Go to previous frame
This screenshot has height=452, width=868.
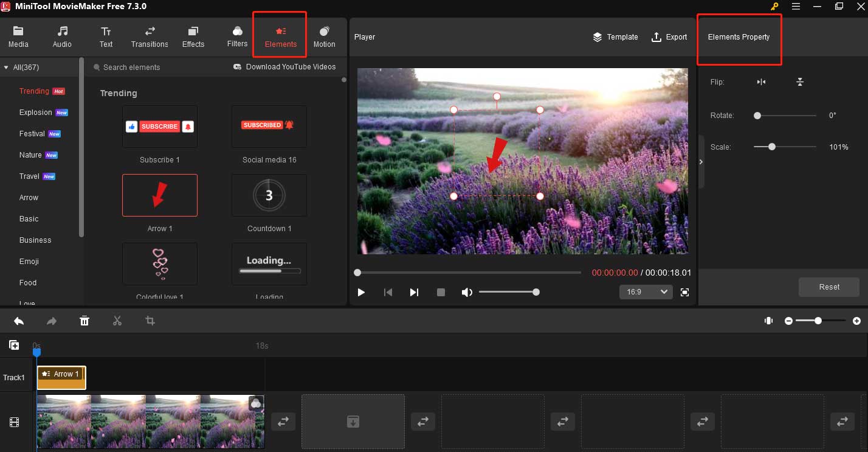click(388, 293)
